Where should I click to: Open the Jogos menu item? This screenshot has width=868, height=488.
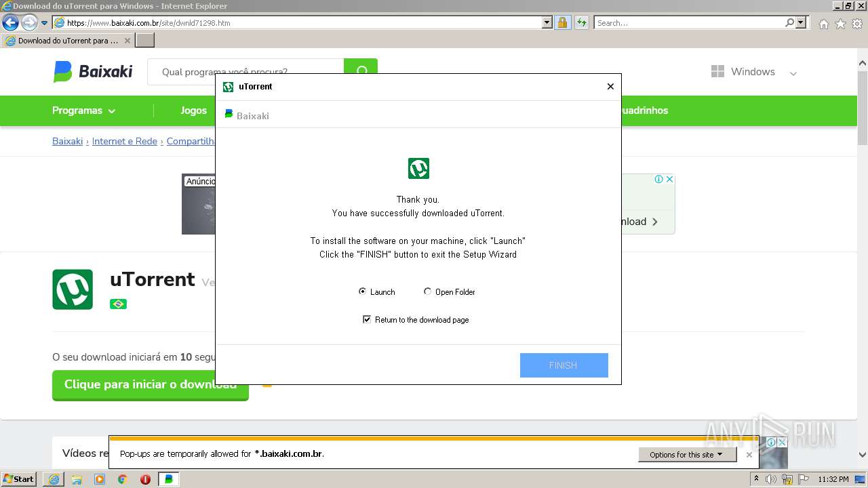(x=193, y=110)
